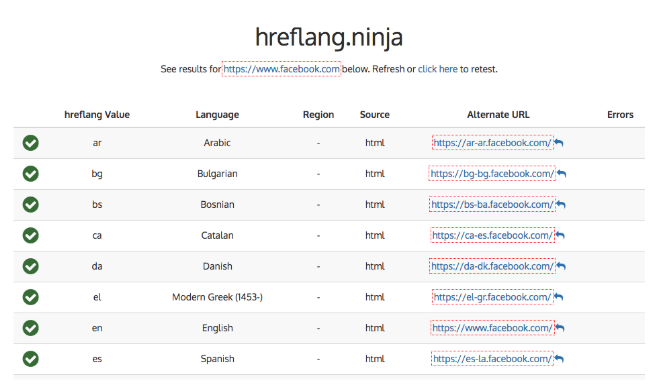Open the English row www.facebook.com alternate URL
653x386 pixels.
492,328
